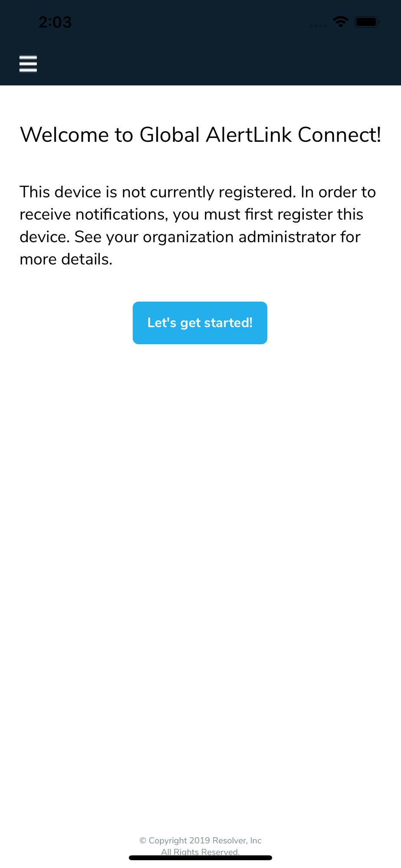
Task: Open the hamburger navigation menu
Action: [28, 64]
